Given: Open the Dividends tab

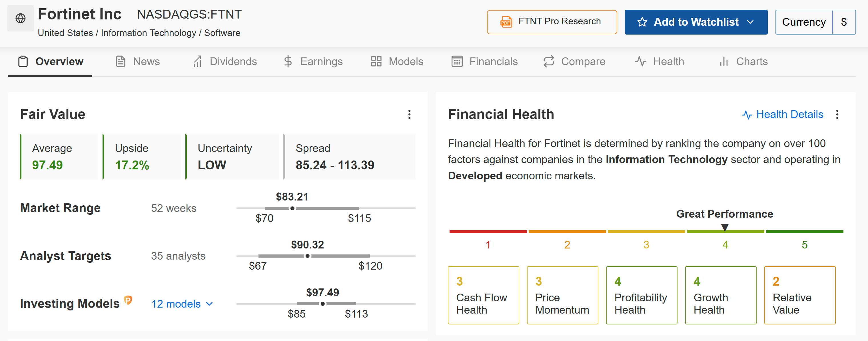Looking at the screenshot, I should point(225,62).
